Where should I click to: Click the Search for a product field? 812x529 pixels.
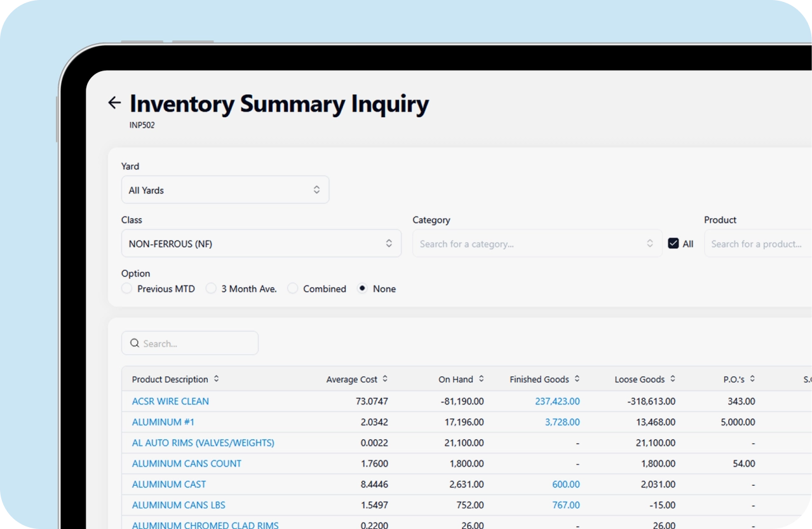(x=758, y=244)
